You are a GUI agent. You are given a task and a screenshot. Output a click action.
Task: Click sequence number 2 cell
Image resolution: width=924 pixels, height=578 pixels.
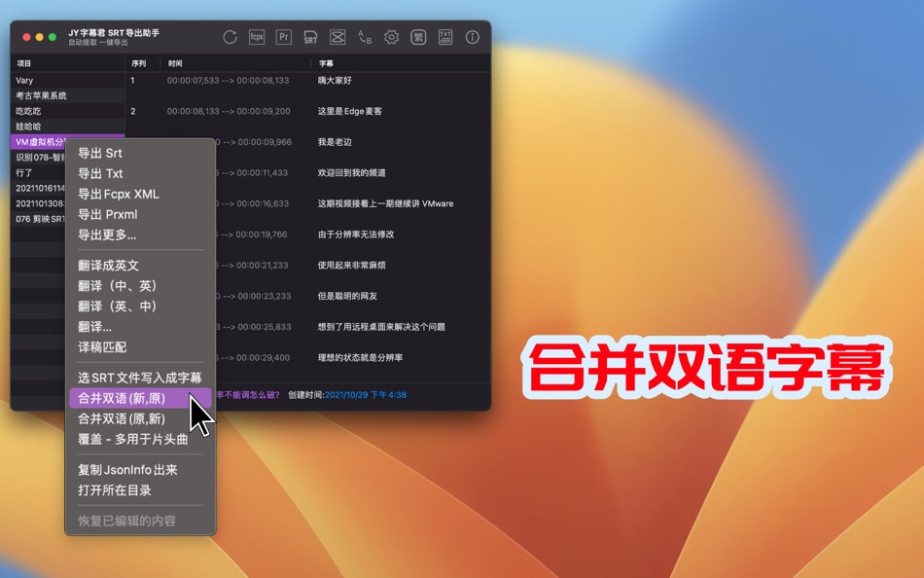(133, 111)
